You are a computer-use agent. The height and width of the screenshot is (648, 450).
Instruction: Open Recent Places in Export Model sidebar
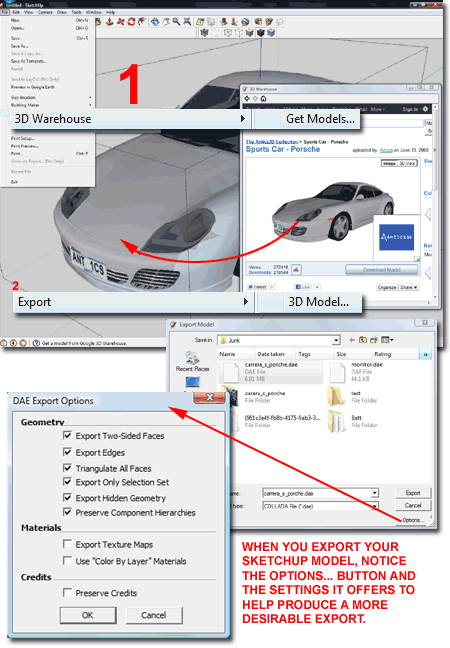tap(193, 362)
